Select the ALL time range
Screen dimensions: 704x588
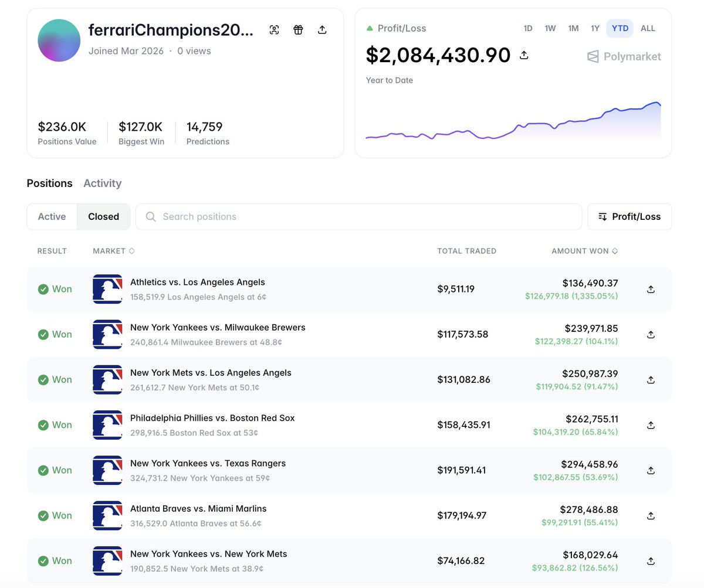coord(648,28)
